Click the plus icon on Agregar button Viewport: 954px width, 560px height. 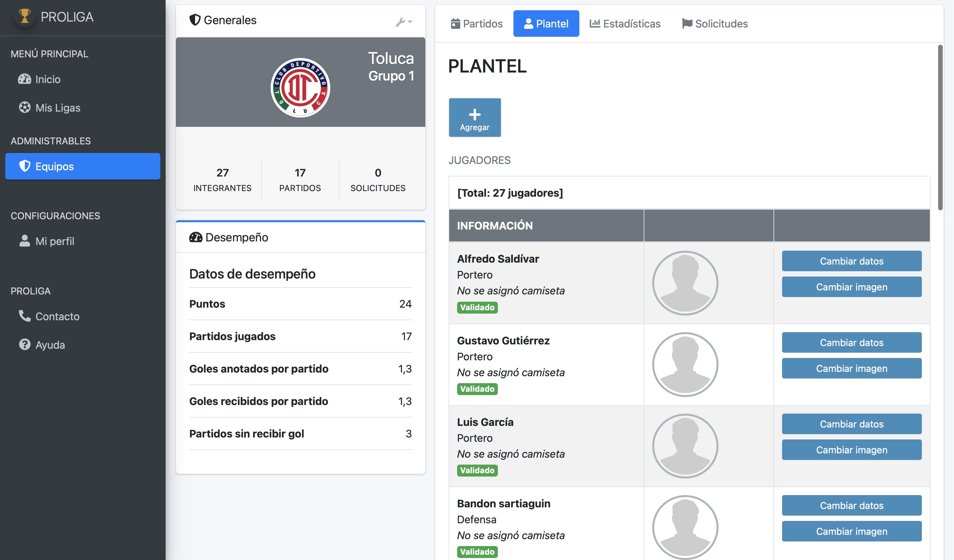coord(475,114)
